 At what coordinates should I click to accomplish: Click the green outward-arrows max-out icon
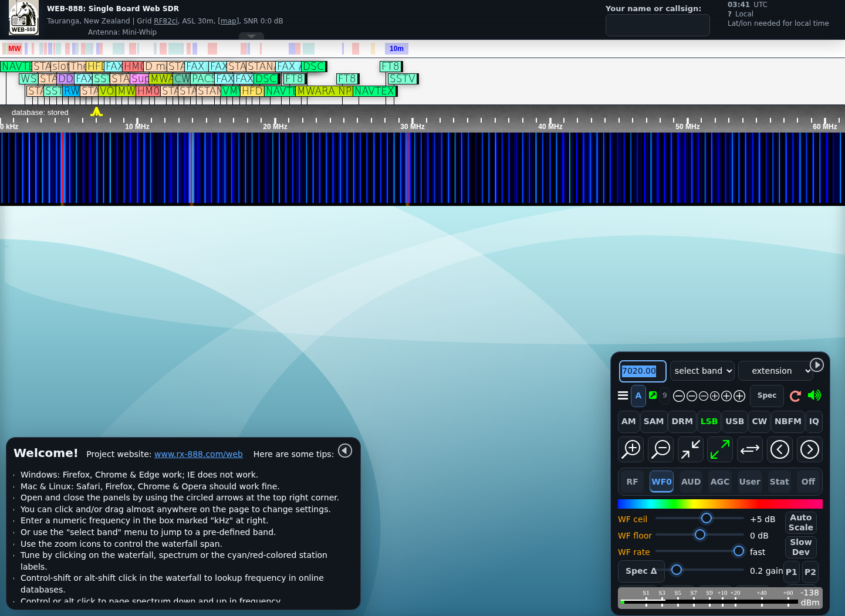(720, 449)
